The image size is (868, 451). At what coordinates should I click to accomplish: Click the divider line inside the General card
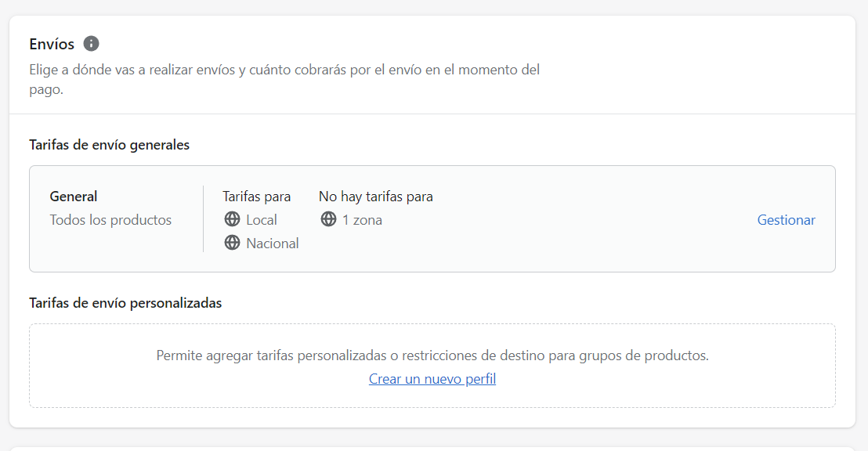(203, 219)
